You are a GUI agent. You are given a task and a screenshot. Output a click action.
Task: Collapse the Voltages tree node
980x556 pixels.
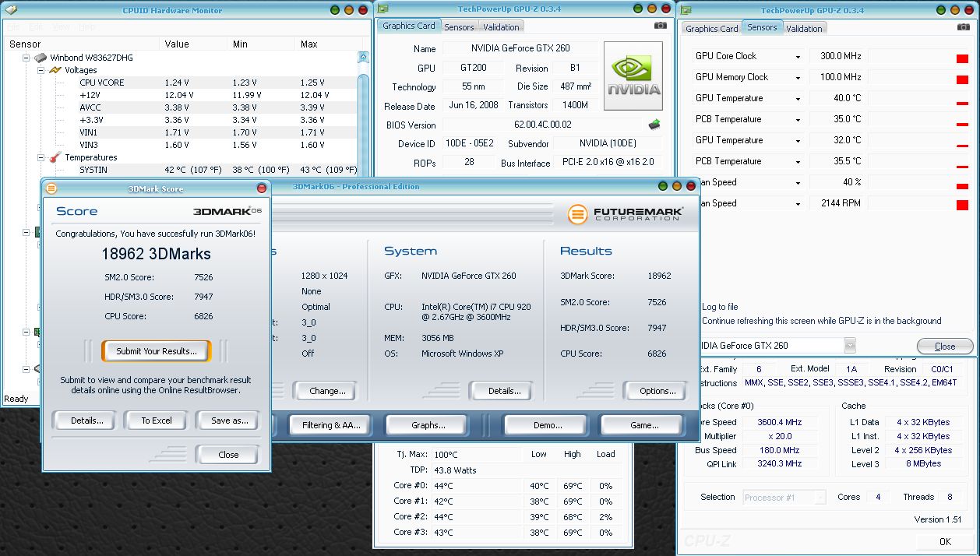click(x=41, y=70)
